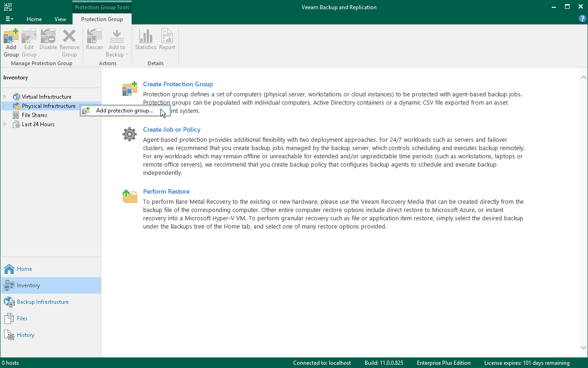The width and height of the screenshot is (588, 368).
Task: Click the Virtual Infrastructure globe icon
Action: [x=17, y=97]
